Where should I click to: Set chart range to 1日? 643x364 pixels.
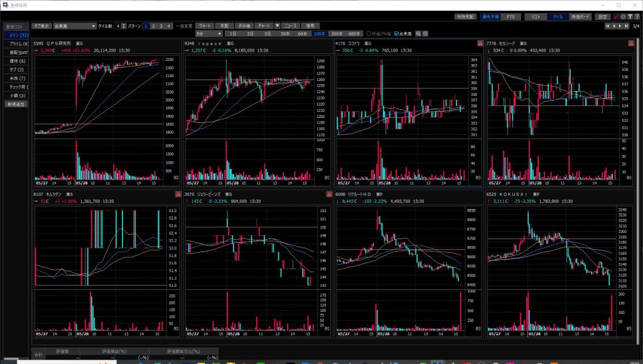tap(233, 34)
